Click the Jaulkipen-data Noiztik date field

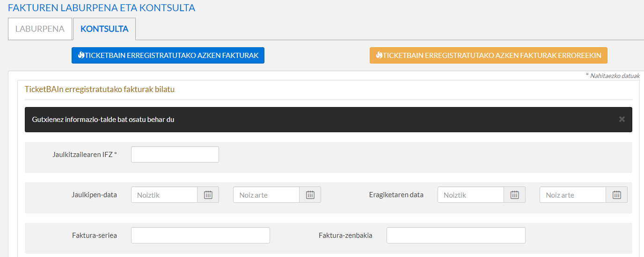click(164, 195)
